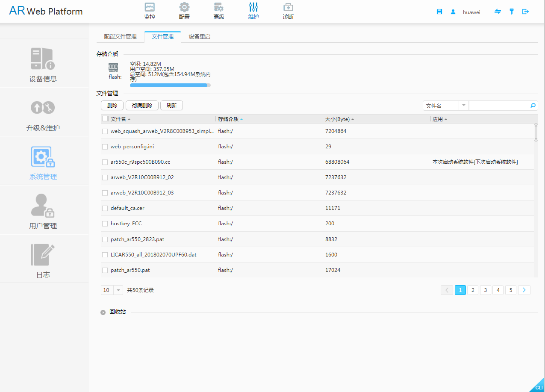Switch to the 设备重启 tab
Image resolution: width=545 pixels, height=392 pixels.
coord(199,37)
